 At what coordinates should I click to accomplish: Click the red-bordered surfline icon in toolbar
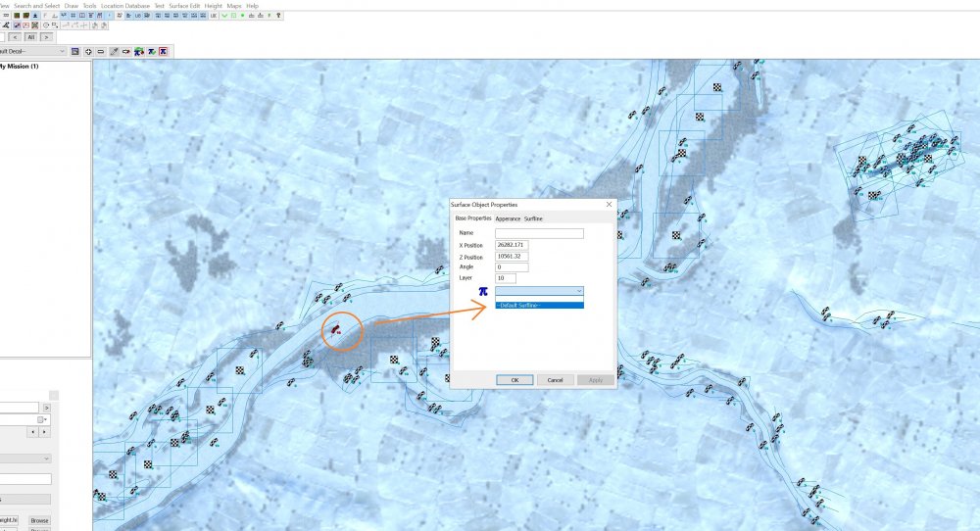[x=163, y=51]
